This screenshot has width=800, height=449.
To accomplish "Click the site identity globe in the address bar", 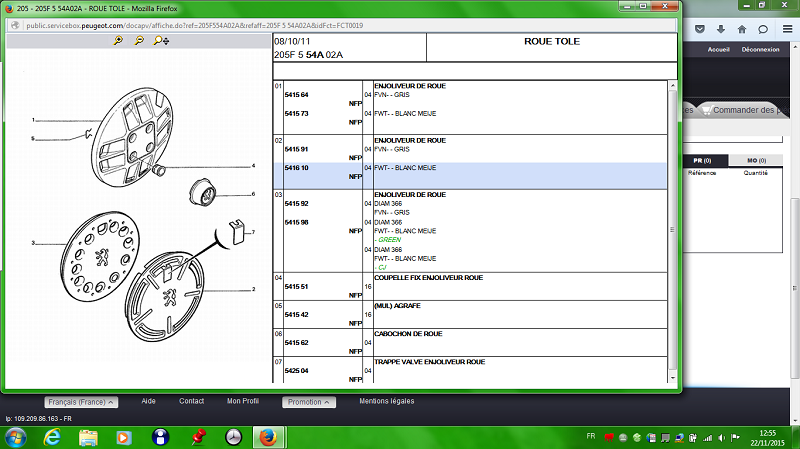I will 15,25.
